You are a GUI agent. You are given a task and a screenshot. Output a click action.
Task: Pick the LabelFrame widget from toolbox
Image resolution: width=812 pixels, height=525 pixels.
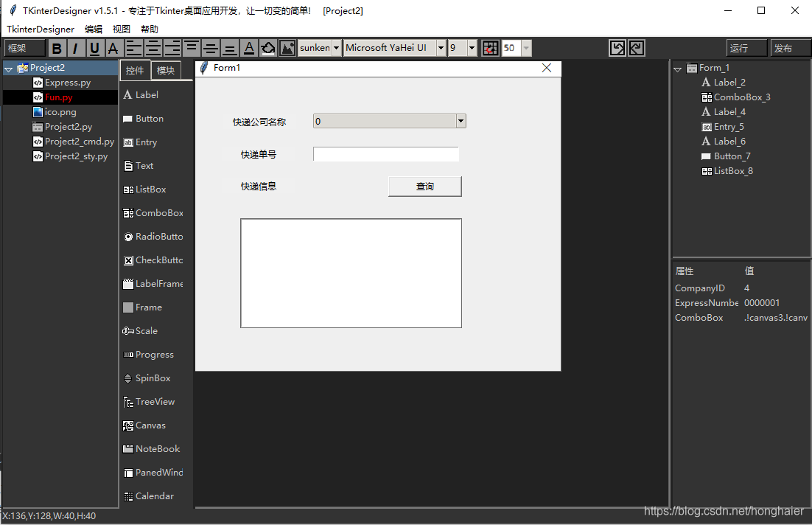point(153,284)
